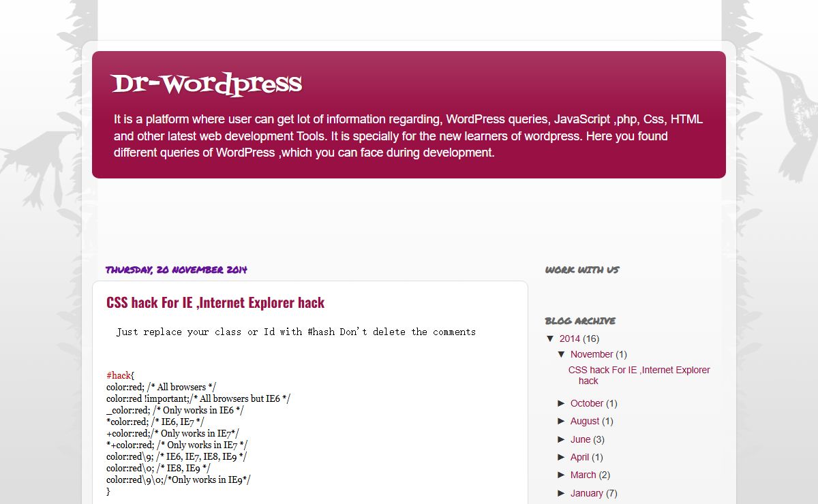
Task: Expand the January archive triangle
Action: (x=562, y=493)
